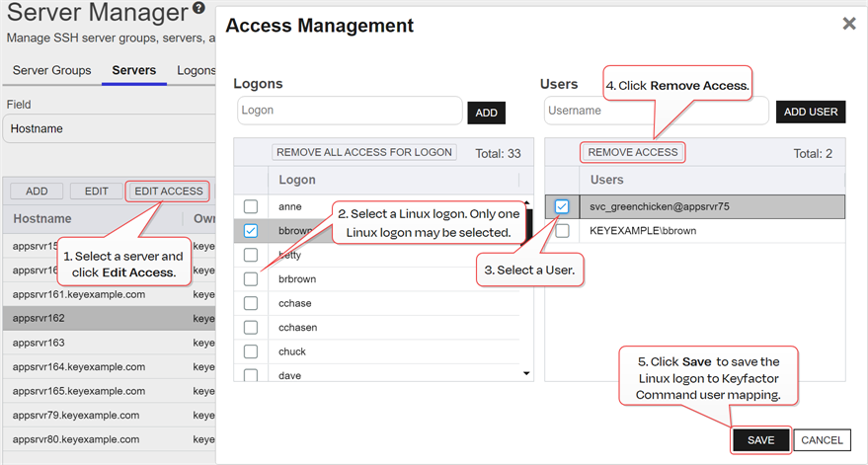Viewport: 868px width, 465px height.
Task: Click the Add User button
Action: (810, 113)
